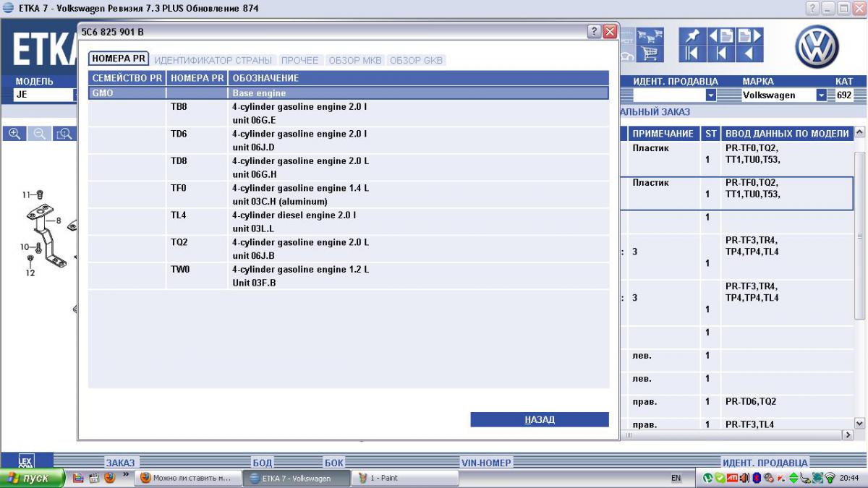Image resolution: width=868 pixels, height=488 pixels.
Task: Select the НОМЕРА PR tab
Action: coord(119,59)
